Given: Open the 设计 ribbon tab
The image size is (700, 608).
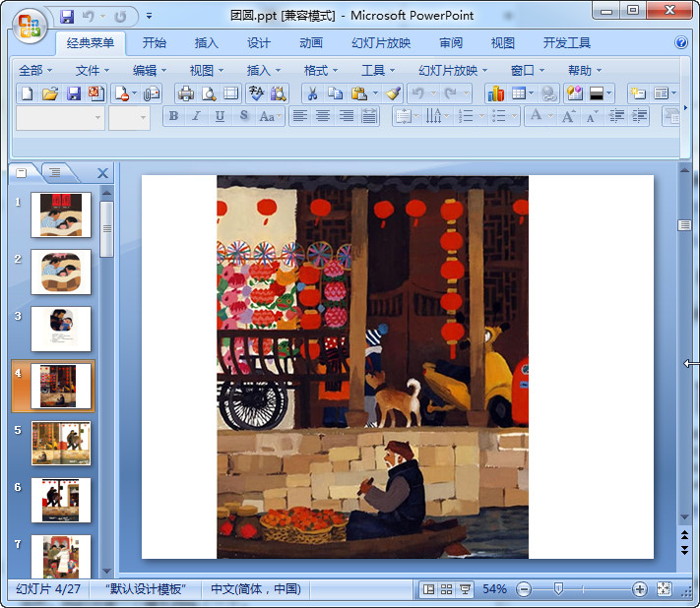Looking at the screenshot, I should click(259, 43).
